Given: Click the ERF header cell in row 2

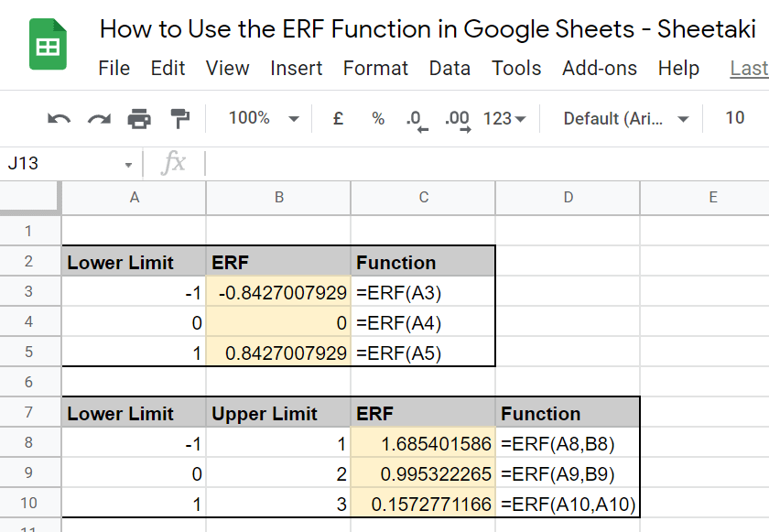Looking at the screenshot, I should pos(278,262).
